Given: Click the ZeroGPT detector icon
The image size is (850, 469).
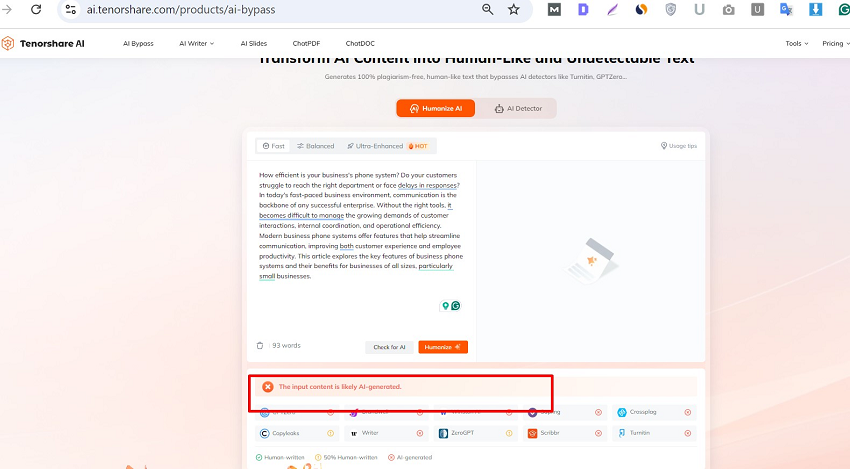Looking at the screenshot, I should (x=443, y=433).
